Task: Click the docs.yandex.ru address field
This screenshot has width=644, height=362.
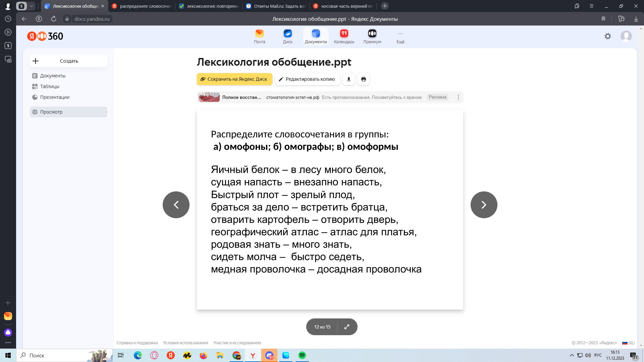Action: 92,19
